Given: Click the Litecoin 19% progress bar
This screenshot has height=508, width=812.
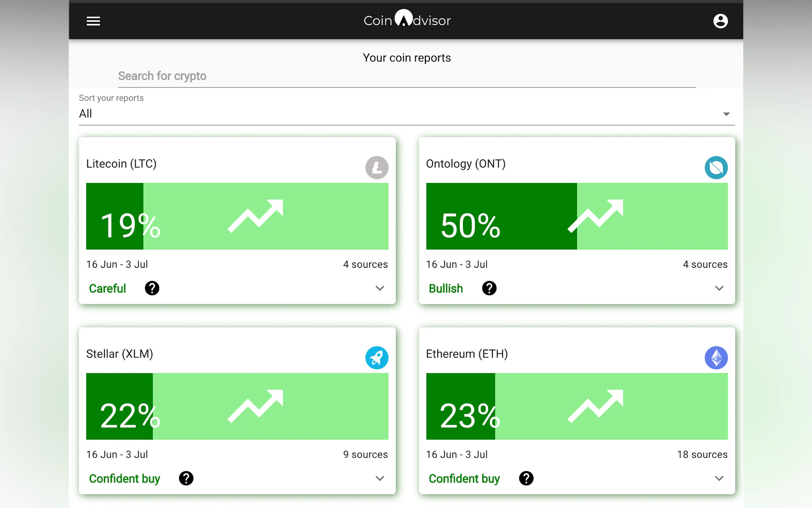Looking at the screenshot, I should pos(237,216).
